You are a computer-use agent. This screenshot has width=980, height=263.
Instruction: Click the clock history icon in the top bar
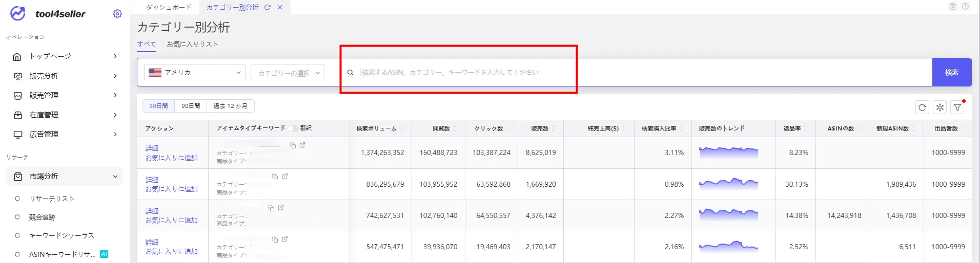965,6
